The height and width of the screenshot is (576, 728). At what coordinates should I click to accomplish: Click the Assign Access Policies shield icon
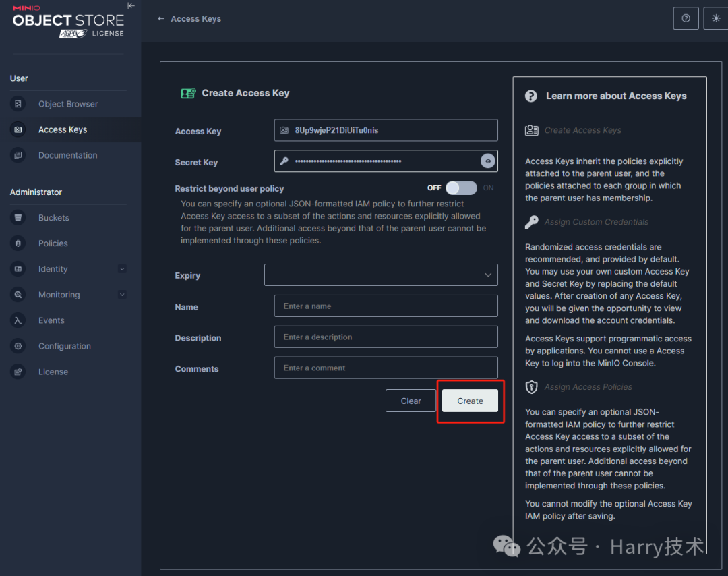click(x=532, y=387)
